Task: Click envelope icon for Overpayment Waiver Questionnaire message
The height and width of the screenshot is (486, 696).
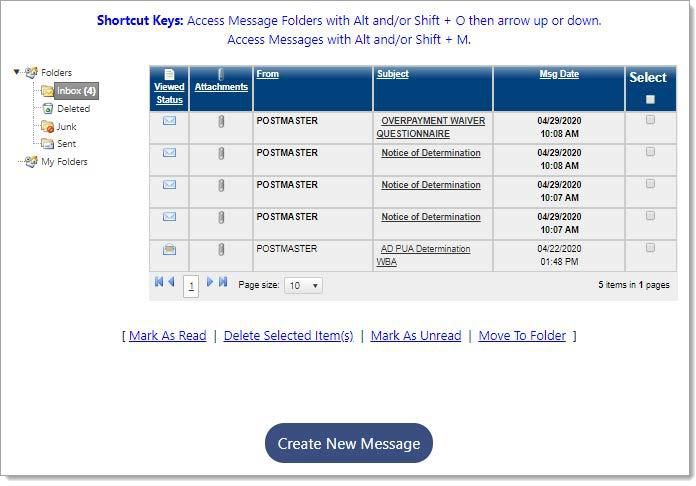Action: pos(169,121)
